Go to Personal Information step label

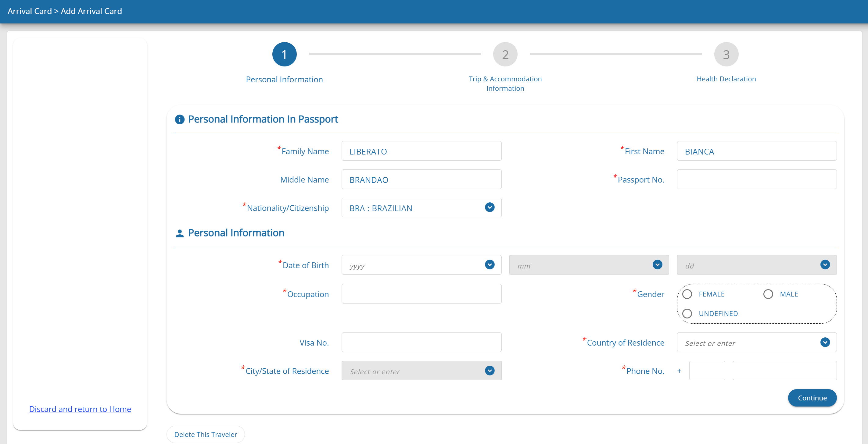(284, 80)
